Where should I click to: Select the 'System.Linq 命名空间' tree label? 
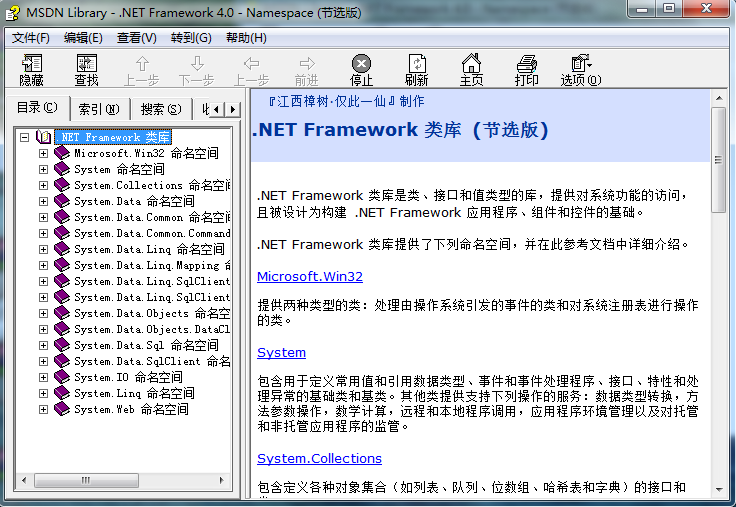(x=134, y=393)
